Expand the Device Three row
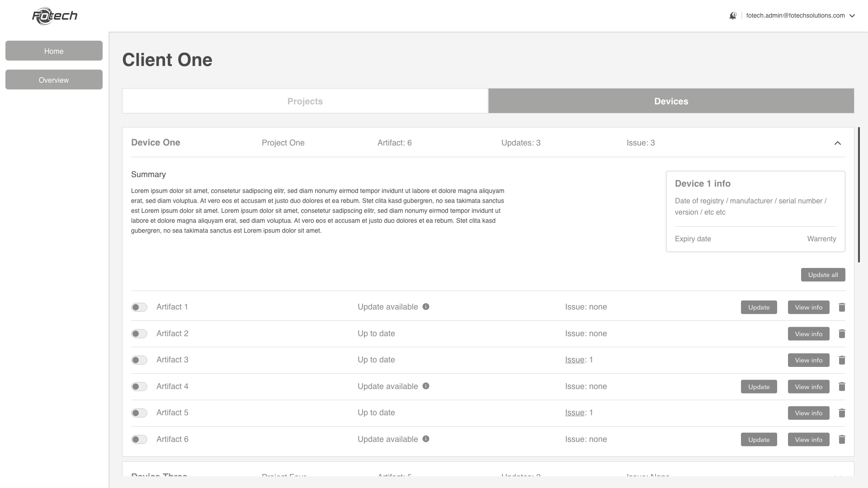The height and width of the screenshot is (488, 868). 838,474
